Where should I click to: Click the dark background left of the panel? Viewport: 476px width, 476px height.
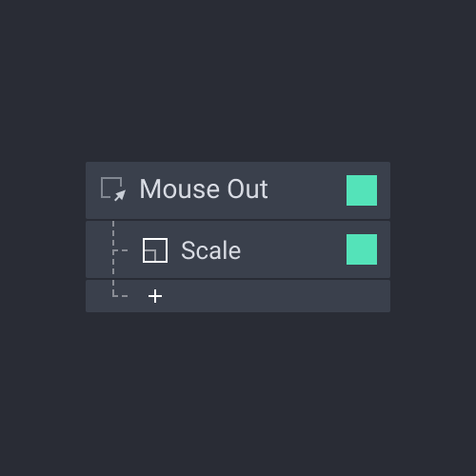click(43, 237)
